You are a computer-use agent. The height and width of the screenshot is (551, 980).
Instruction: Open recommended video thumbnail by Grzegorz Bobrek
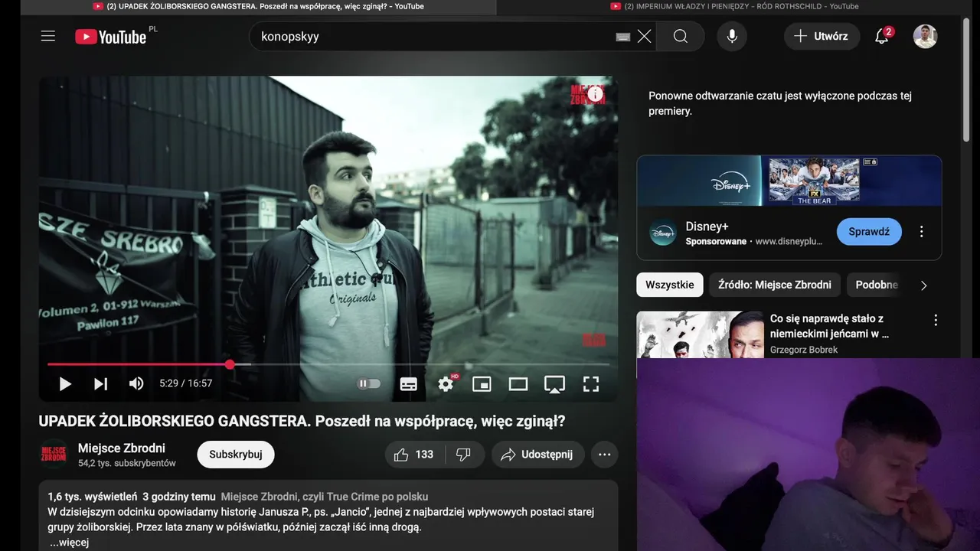[x=700, y=334]
